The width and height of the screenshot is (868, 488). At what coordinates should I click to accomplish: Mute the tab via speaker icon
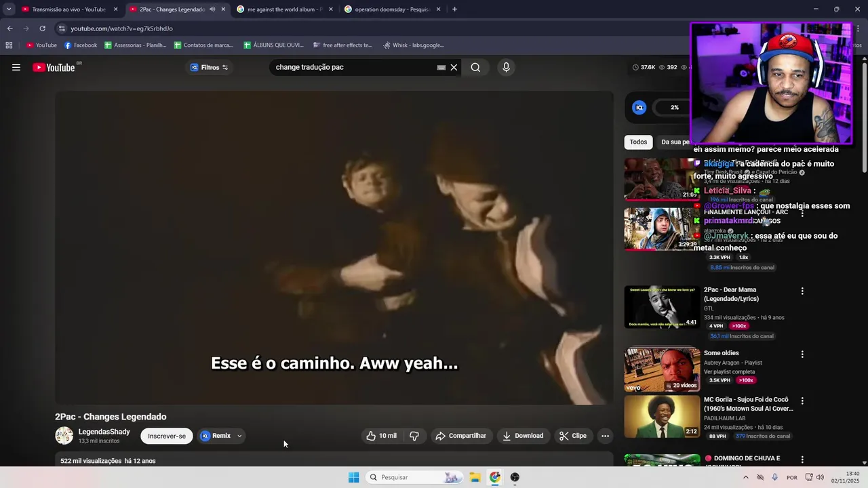(212, 9)
